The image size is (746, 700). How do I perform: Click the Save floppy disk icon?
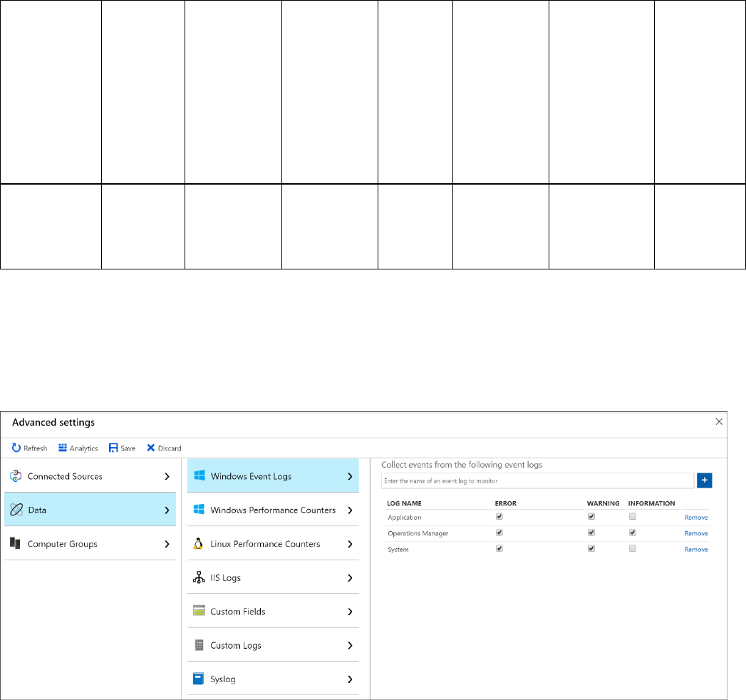coord(113,448)
